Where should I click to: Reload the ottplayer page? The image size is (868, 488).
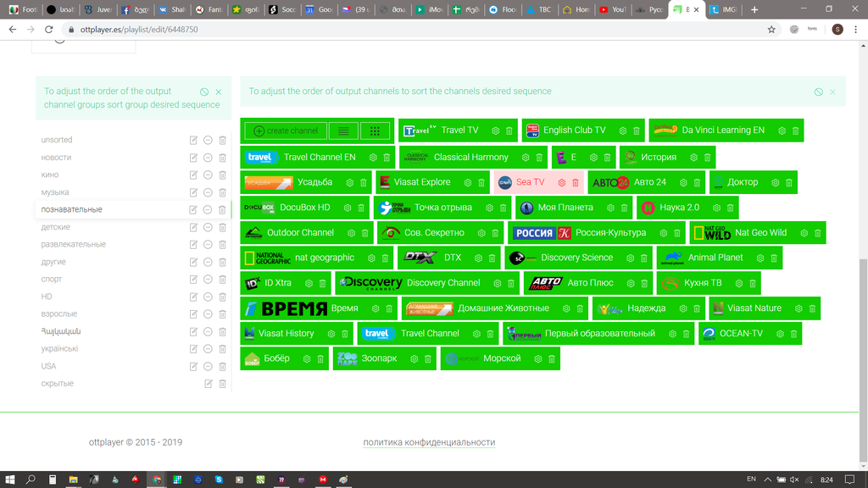pos(48,30)
